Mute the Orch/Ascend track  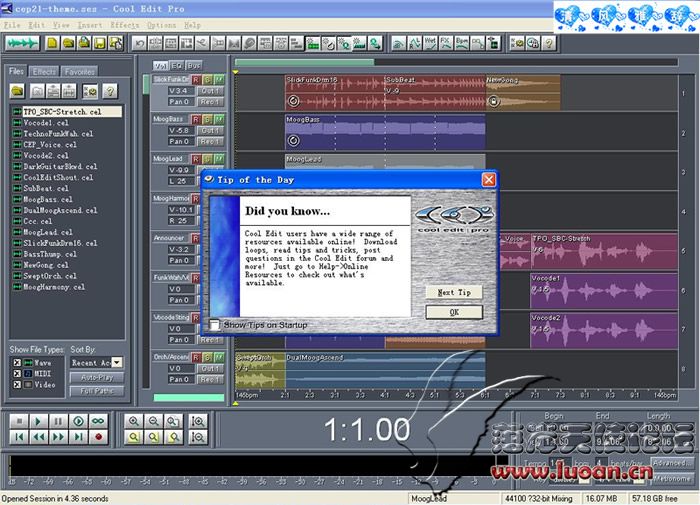[x=219, y=357]
